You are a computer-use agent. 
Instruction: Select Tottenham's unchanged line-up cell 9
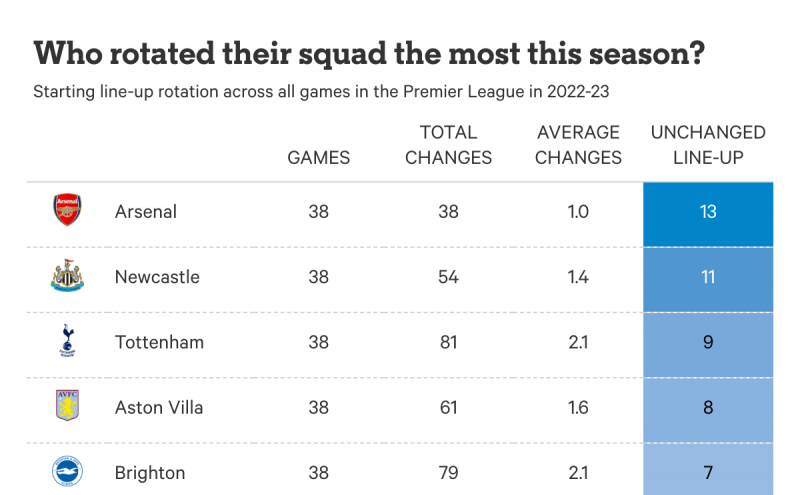(x=708, y=342)
